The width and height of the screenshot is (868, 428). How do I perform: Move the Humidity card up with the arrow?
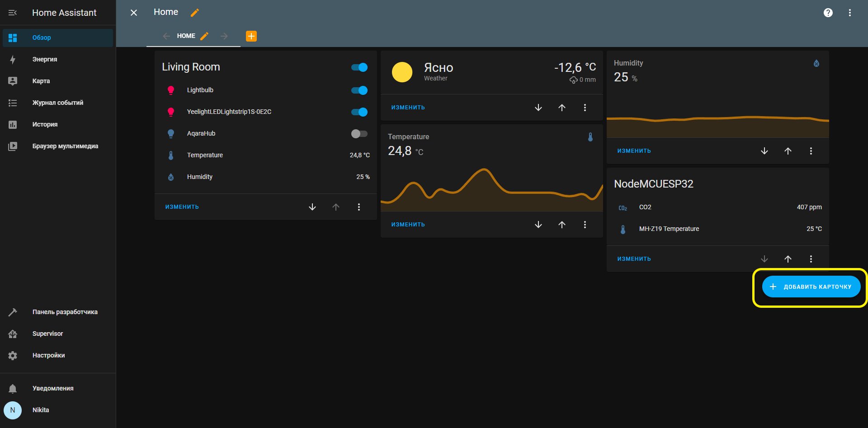point(788,151)
